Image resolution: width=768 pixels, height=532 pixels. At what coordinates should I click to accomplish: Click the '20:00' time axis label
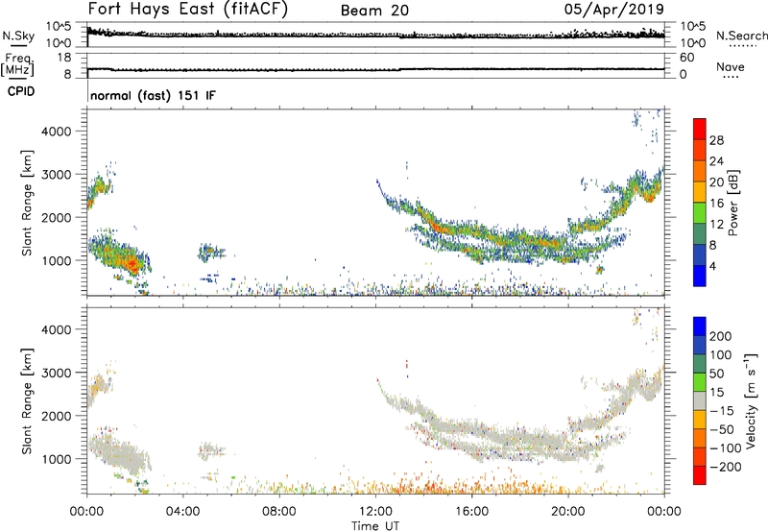[568, 512]
